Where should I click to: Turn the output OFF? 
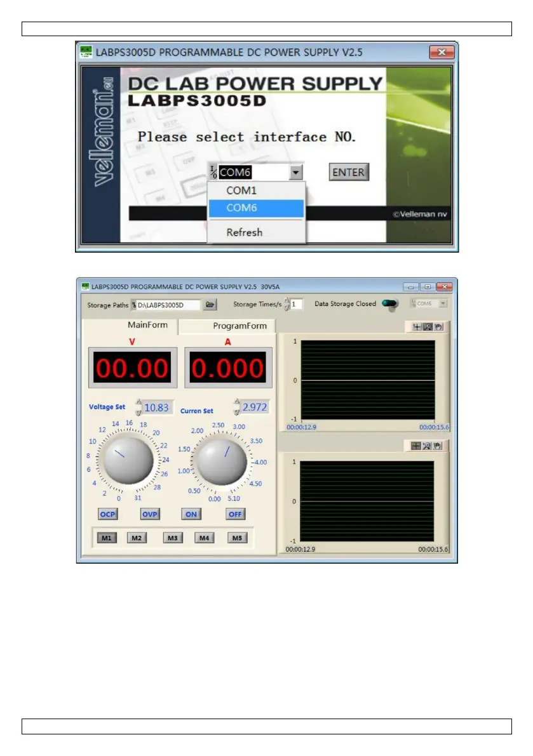pyautogui.click(x=235, y=514)
